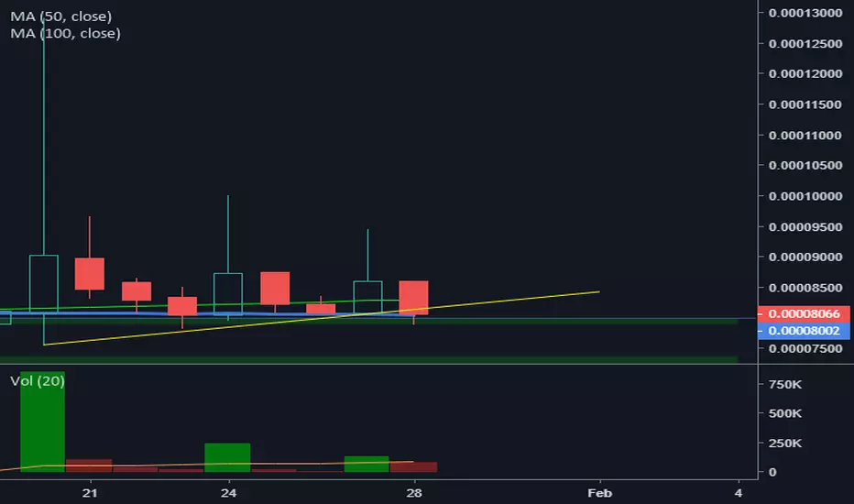Click the 0.00009000 price axis label
The width and height of the screenshot is (854, 504).
[x=805, y=257]
